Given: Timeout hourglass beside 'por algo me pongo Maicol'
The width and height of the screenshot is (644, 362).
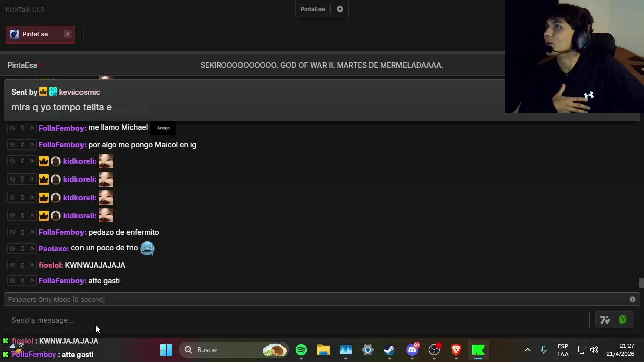Looking at the screenshot, I should point(22,145).
